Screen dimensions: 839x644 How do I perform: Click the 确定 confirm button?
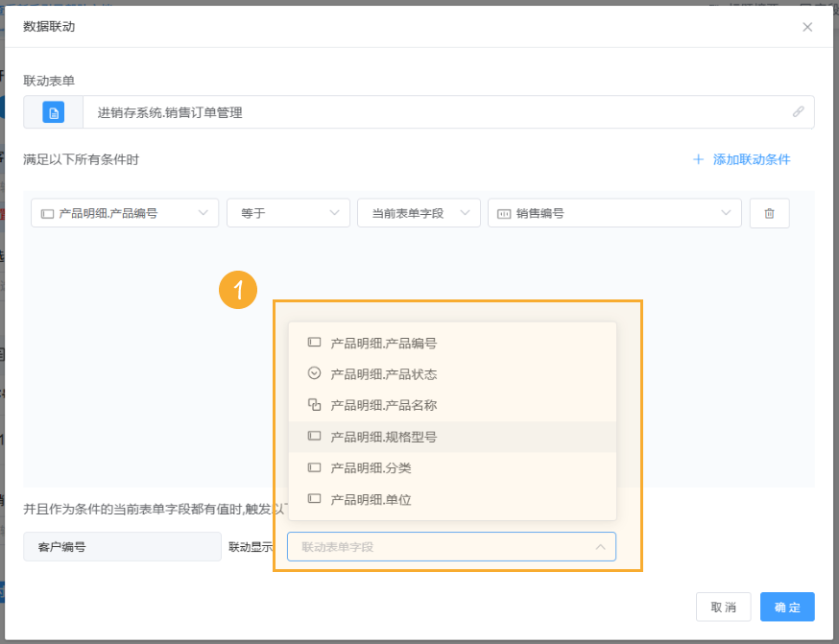[787, 607]
